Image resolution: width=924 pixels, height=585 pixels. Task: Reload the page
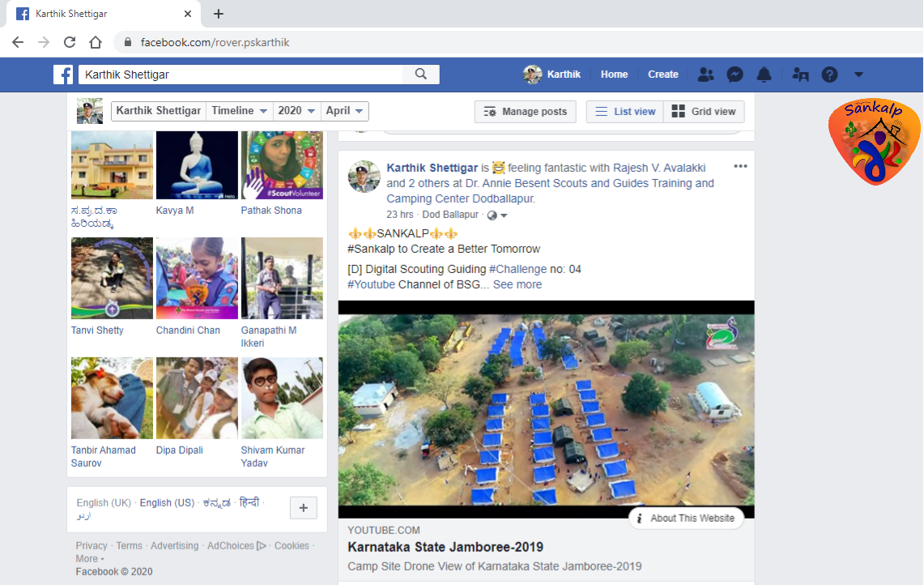(x=70, y=42)
